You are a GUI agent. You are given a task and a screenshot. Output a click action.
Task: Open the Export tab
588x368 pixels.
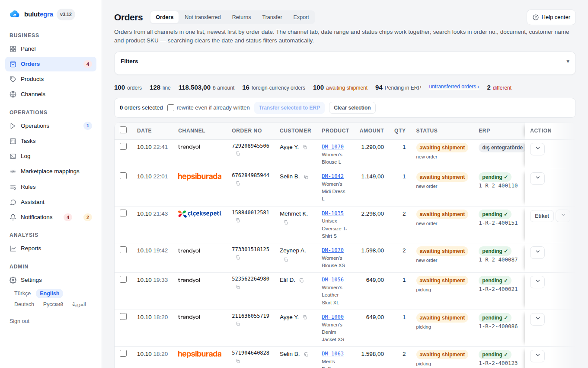click(x=301, y=17)
